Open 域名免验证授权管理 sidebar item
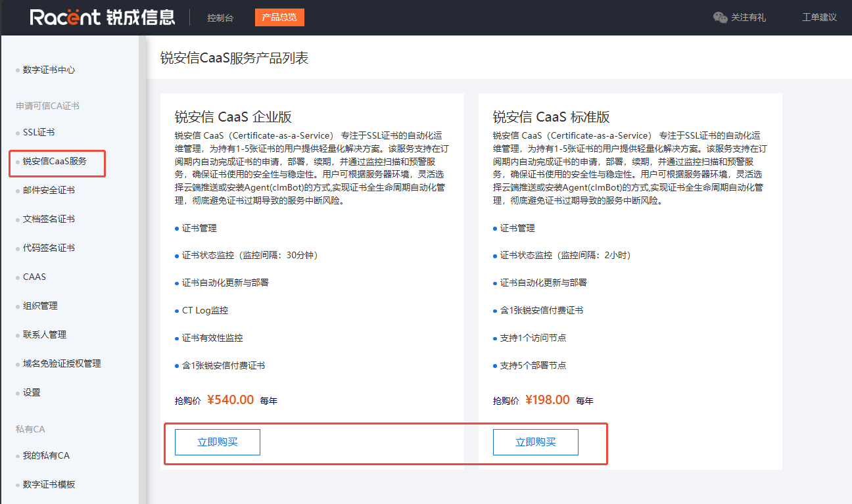 (x=62, y=364)
